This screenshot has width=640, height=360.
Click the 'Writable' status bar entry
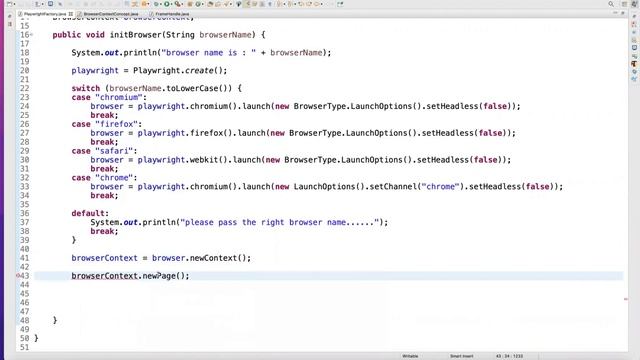tap(410, 356)
